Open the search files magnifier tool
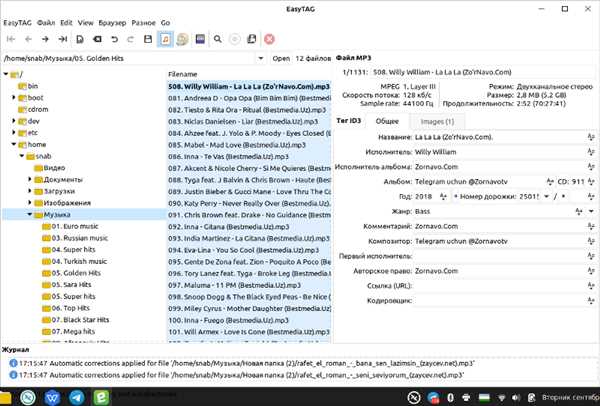The height and width of the screenshot is (406, 600). (217, 39)
